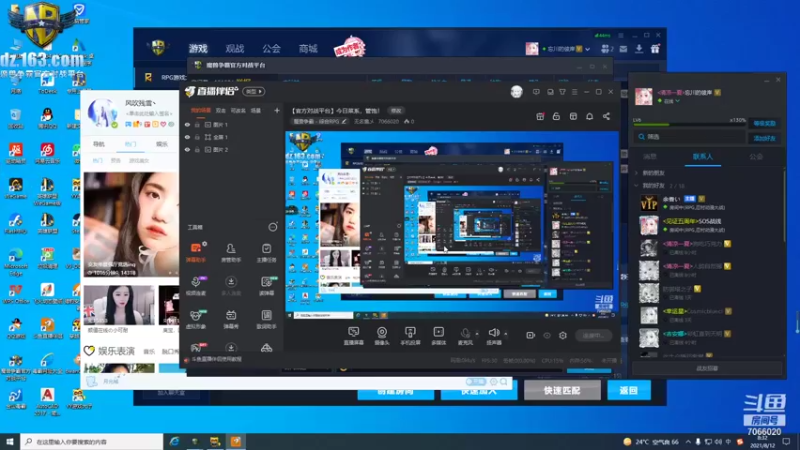Add a 手机投屏 phone cast source
800x450 pixels.
tap(410, 336)
